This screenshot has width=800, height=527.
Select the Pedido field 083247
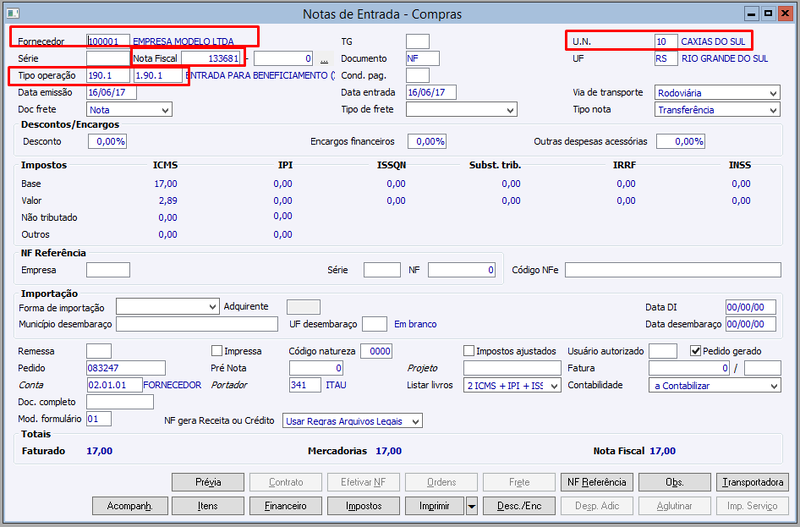coord(126,368)
